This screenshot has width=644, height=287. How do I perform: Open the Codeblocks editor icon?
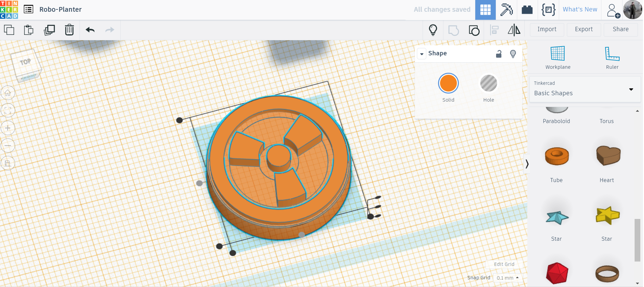pyautogui.click(x=548, y=10)
